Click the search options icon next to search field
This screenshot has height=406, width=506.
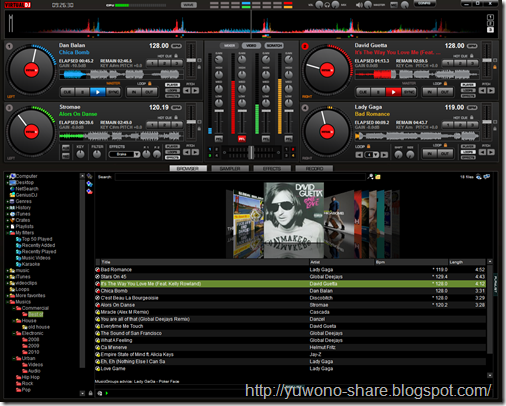click(370, 177)
